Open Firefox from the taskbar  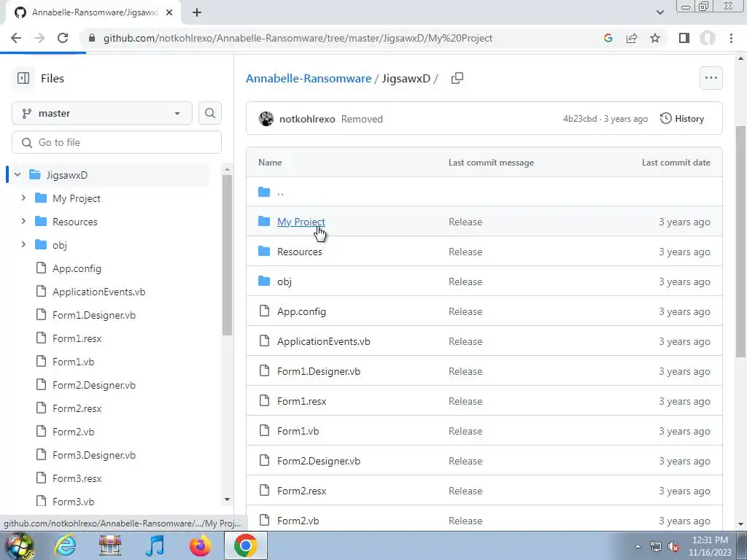pos(200,545)
